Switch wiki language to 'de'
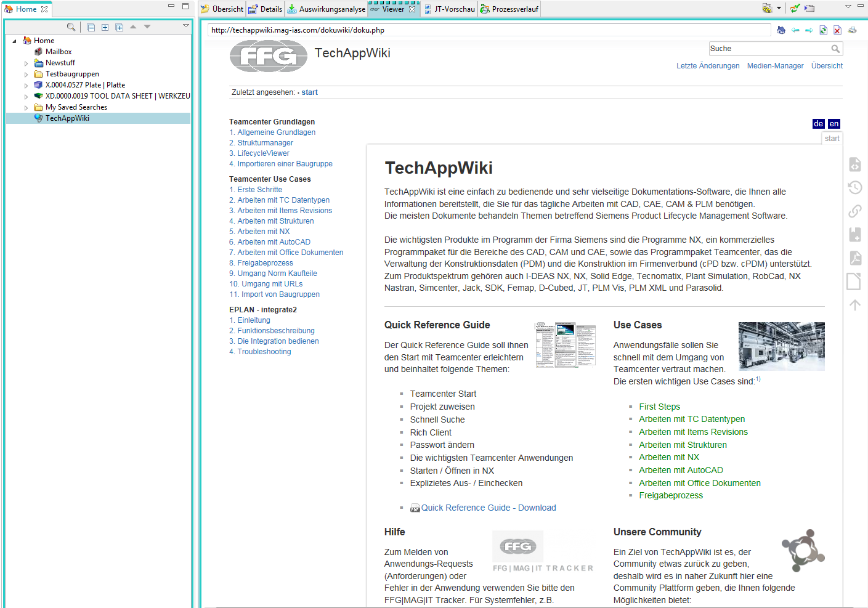868x608 pixels. coord(818,124)
